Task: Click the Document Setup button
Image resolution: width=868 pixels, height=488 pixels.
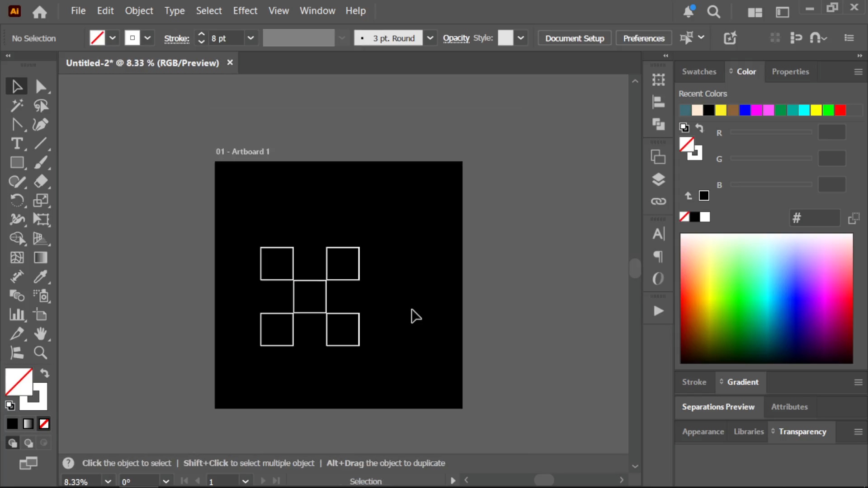Action: (x=575, y=38)
